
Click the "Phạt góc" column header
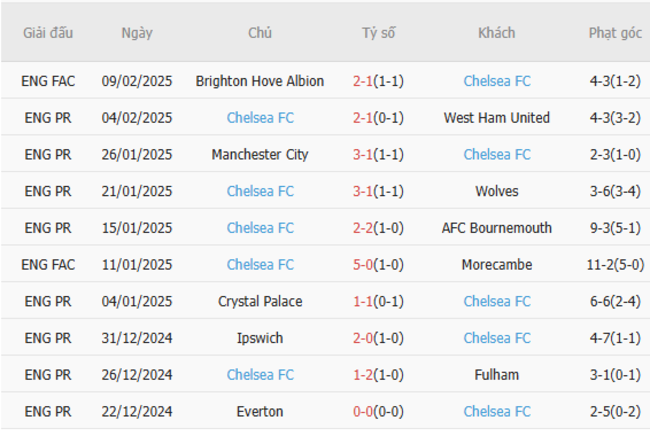pyautogui.click(x=615, y=33)
